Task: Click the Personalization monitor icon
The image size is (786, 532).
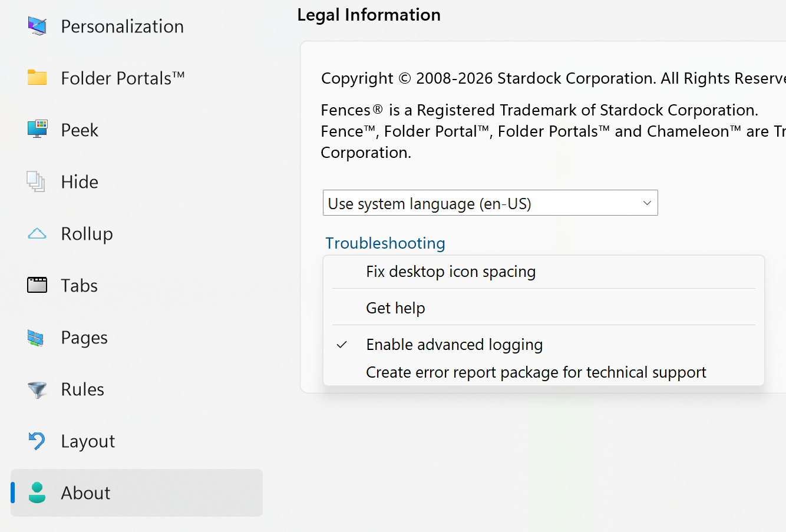Action: tap(37, 26)
